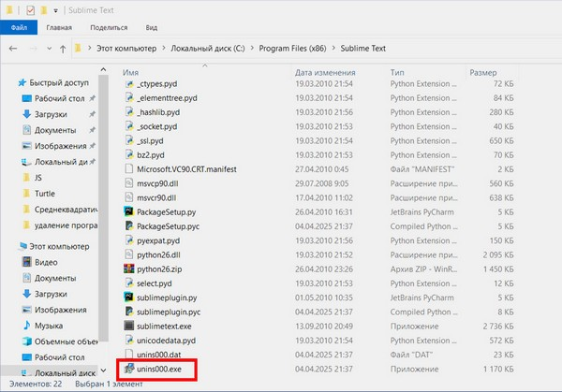The width and height of the screenshot is (562, 392).
Task: Select the unins000.exe uninstaller icon
Action: click(x=129, y=370)
